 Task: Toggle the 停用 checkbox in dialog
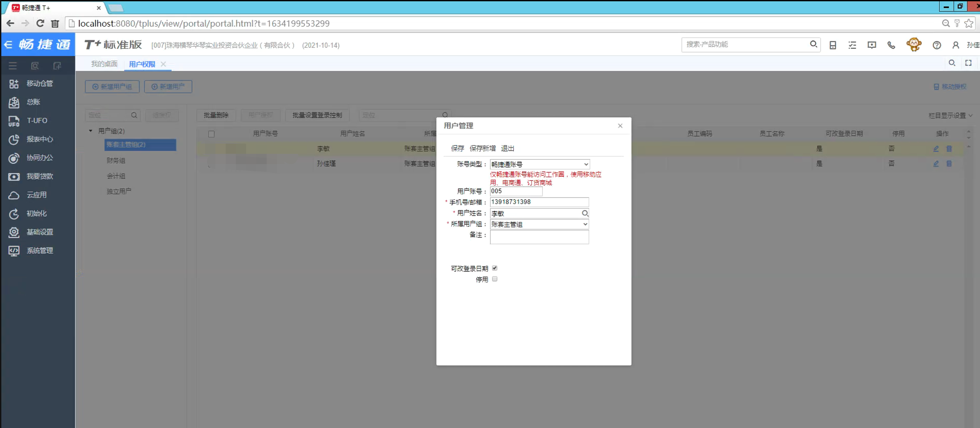tap(495, 279)
